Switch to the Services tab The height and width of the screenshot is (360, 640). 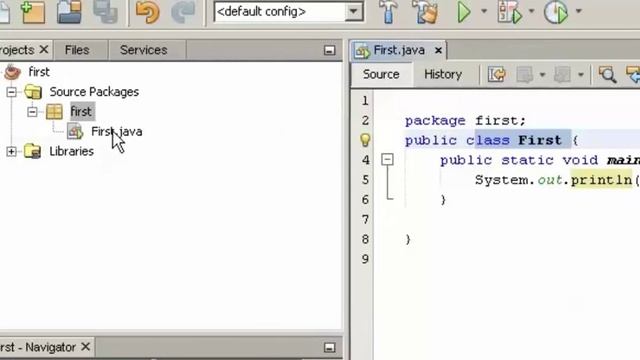[x=144, y=50]
